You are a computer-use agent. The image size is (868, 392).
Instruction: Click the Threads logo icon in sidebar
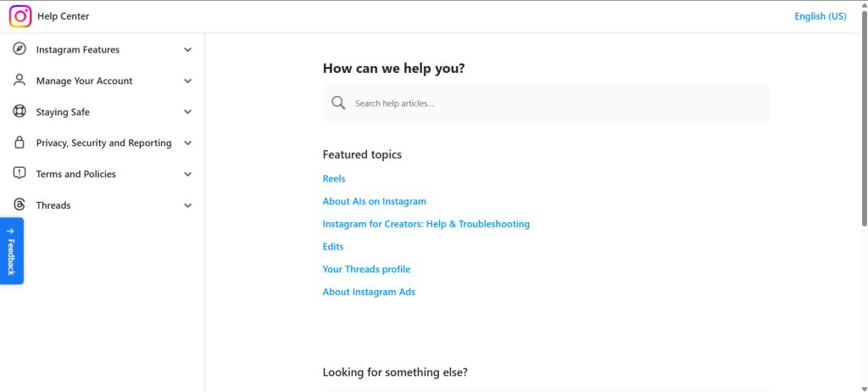pos(19,205)
